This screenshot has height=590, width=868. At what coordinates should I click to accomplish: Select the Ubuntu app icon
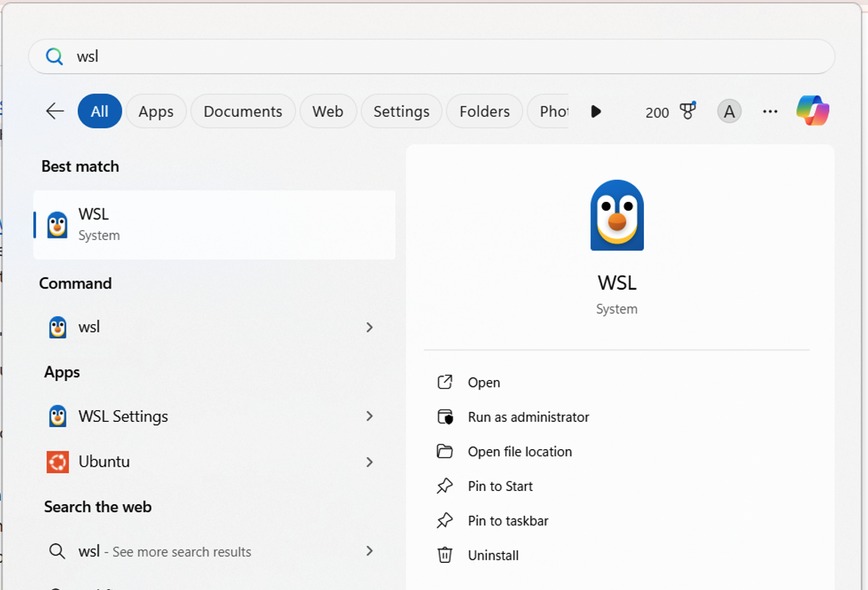click(x=57, y=462)
